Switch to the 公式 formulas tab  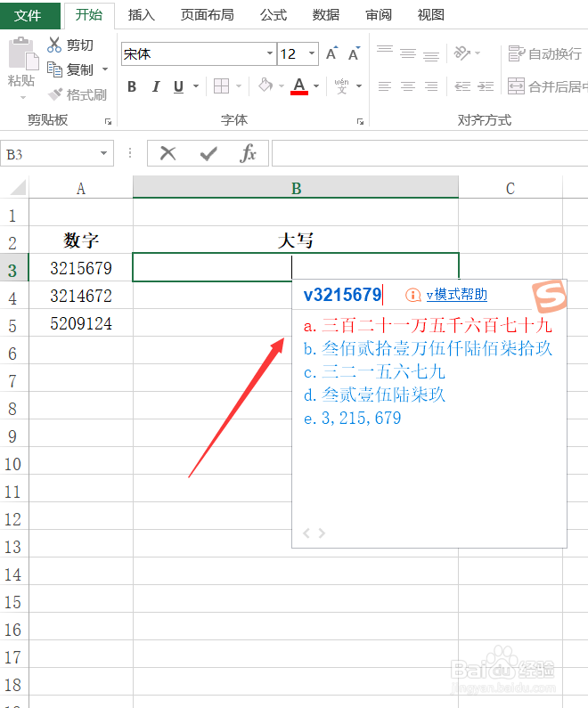click(x=274, y=15)
